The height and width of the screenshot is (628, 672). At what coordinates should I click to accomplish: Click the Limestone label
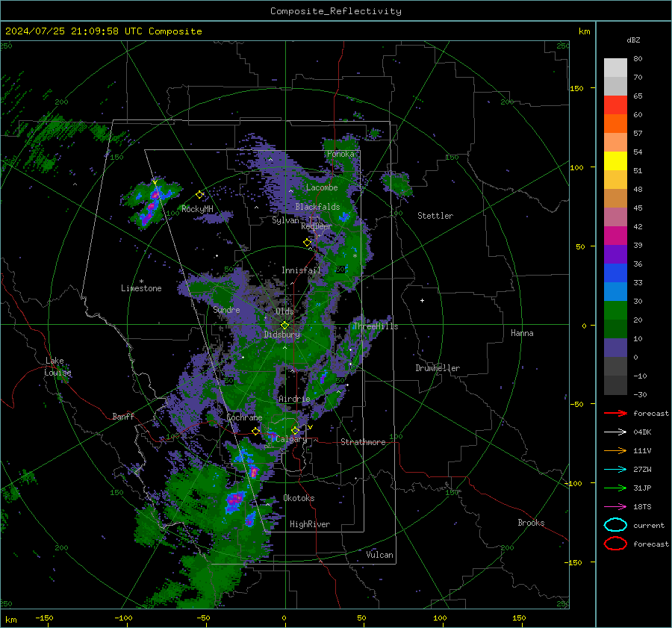point(141,288)
